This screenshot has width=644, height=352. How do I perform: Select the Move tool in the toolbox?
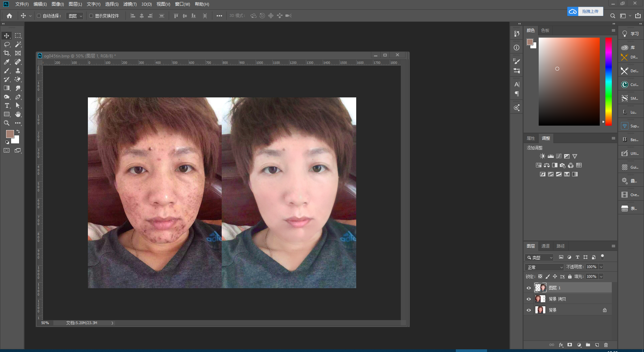[x=7, y=36]
